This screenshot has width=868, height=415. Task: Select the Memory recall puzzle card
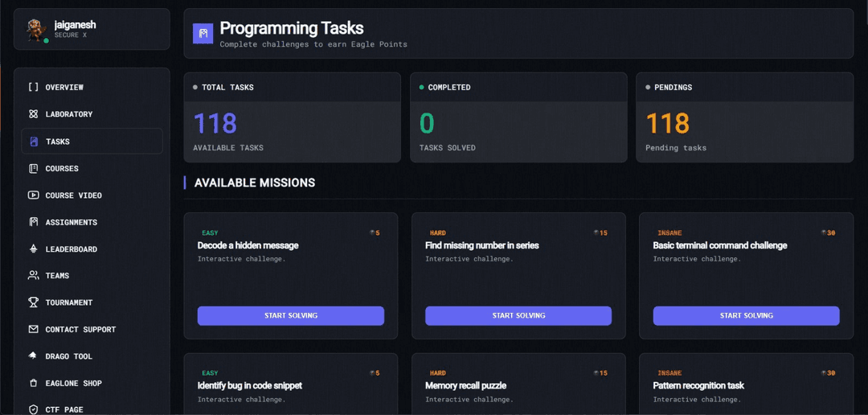tap(518, 385)
